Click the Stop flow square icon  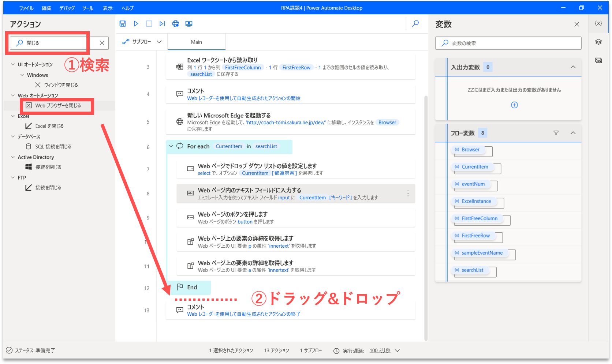tap(149, 24)
